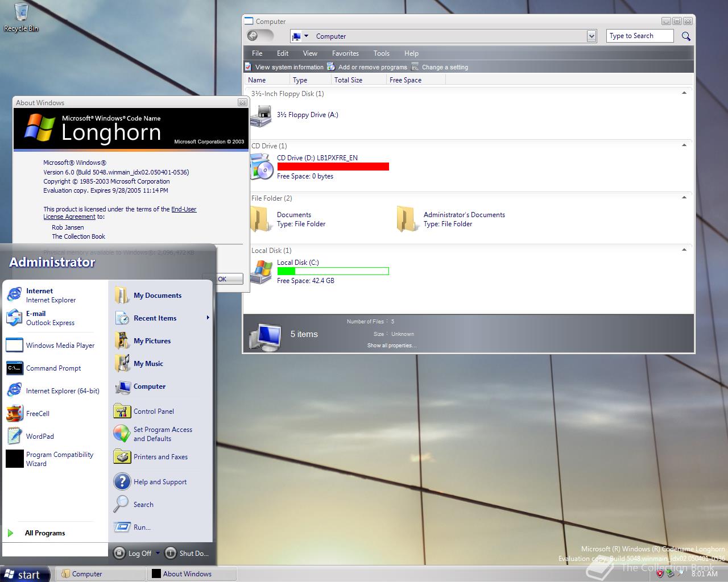This screenshot has height=582, width=728.
Task: Open Outlook Express E-mail entry
Action: [x=50, y=318]
